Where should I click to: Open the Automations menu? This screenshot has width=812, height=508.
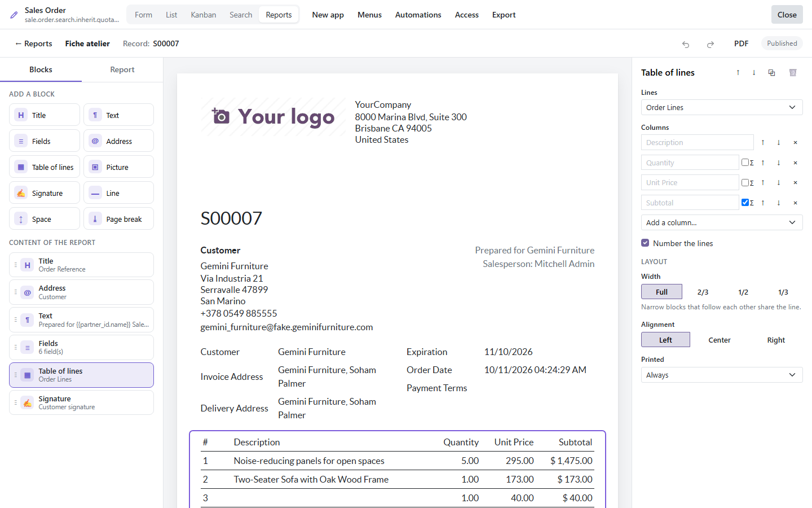pyautogui.click(x=418, y=15)
